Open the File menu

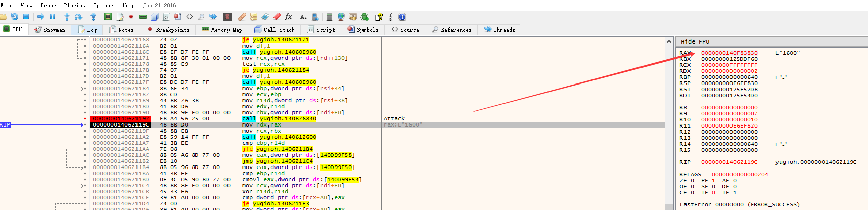(7, 5)
